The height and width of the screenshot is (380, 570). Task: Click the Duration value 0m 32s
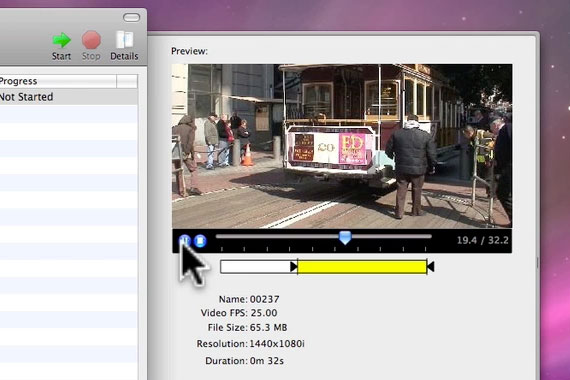(x=267, y=361)
